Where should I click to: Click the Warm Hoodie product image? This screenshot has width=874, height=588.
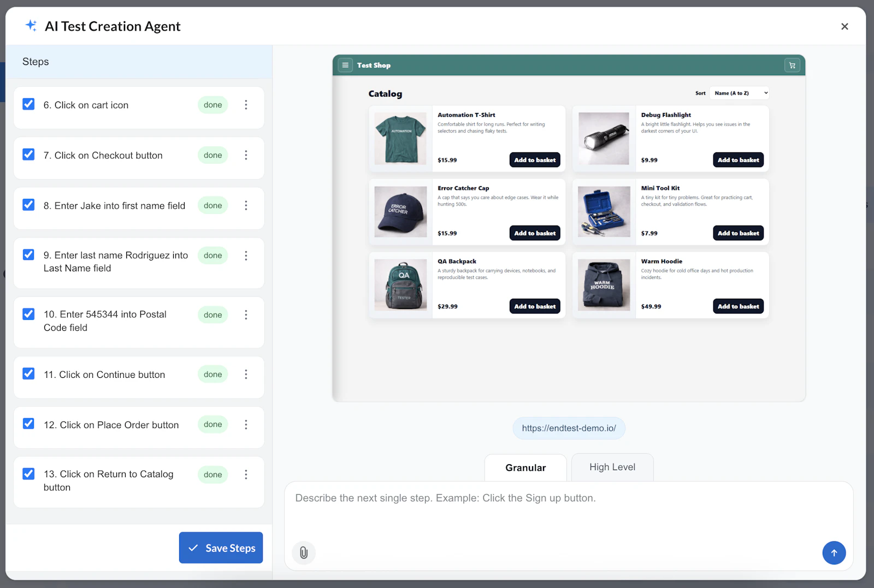[604, 285]
